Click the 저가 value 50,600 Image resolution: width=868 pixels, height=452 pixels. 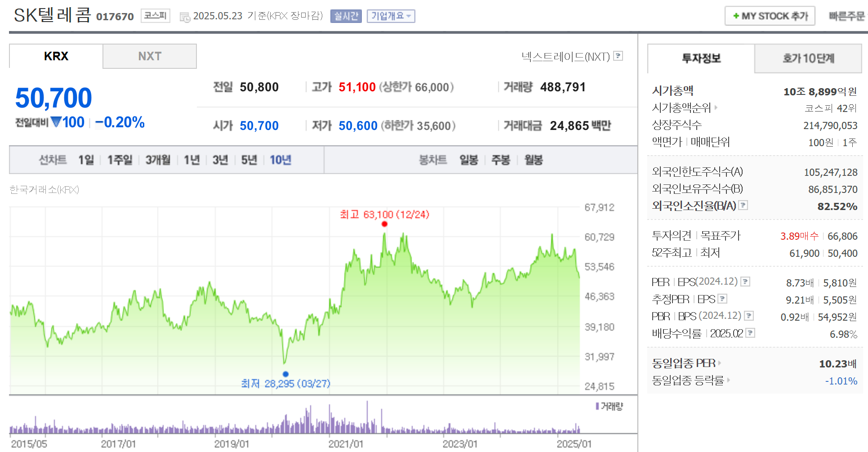(x=358, y=126)
